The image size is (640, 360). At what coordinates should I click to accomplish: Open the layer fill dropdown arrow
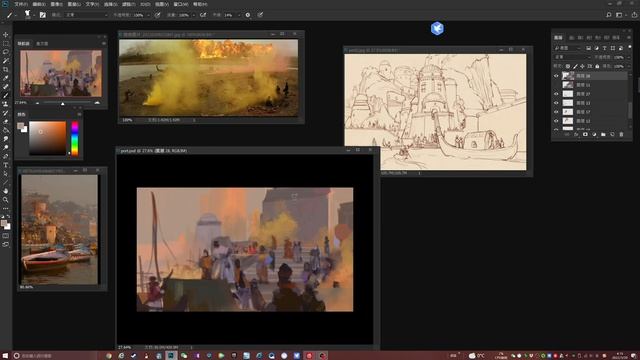628,66
